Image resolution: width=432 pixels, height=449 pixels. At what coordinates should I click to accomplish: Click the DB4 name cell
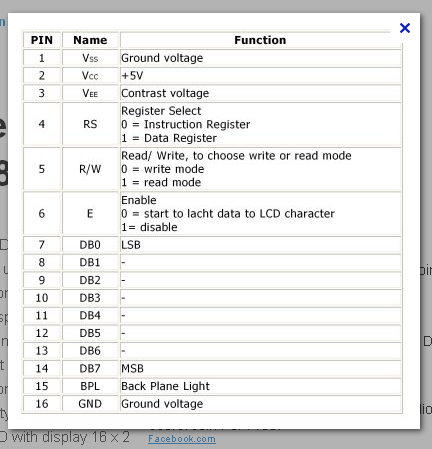[x=90, y=316]
